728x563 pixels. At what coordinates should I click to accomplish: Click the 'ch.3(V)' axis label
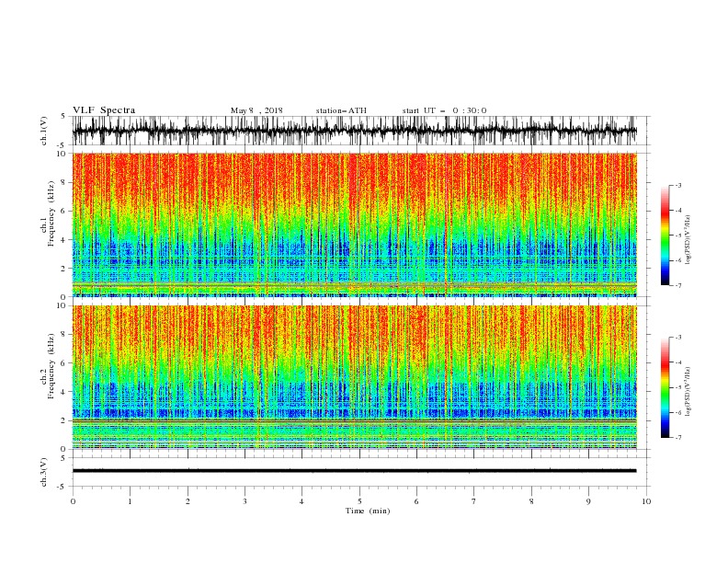coord(44,472)
